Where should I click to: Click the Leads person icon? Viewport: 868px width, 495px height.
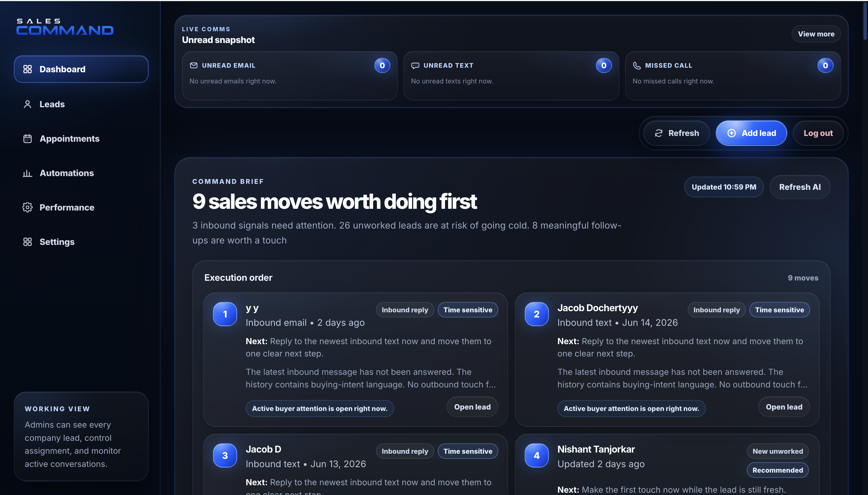tap(28, 104)
